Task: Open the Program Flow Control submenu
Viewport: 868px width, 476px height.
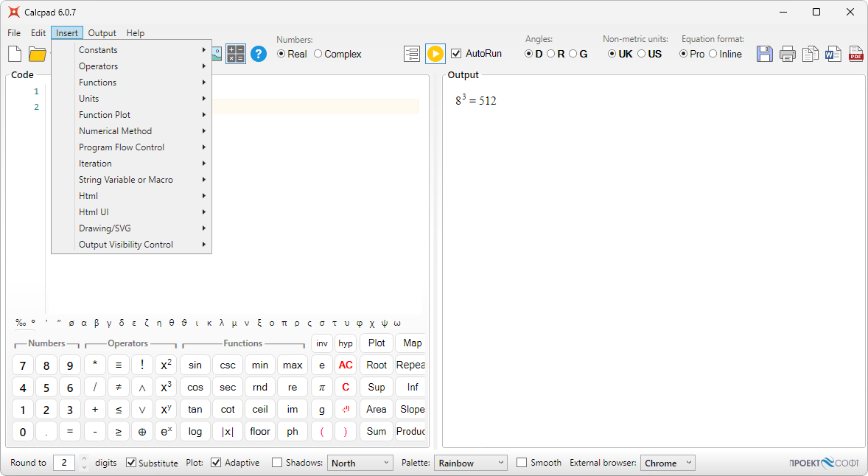Action: 132,147
